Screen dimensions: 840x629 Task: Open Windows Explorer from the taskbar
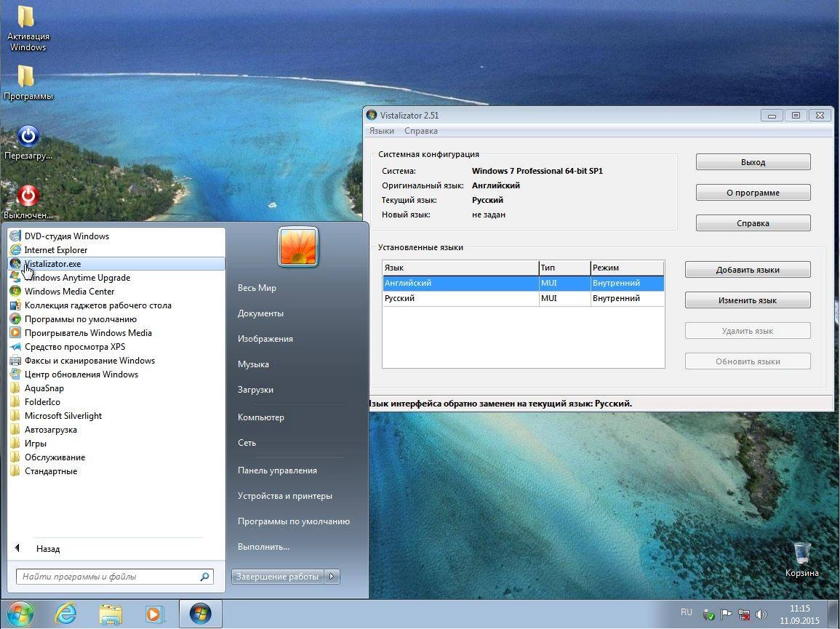pyautogui.click(x=111, y=614)
